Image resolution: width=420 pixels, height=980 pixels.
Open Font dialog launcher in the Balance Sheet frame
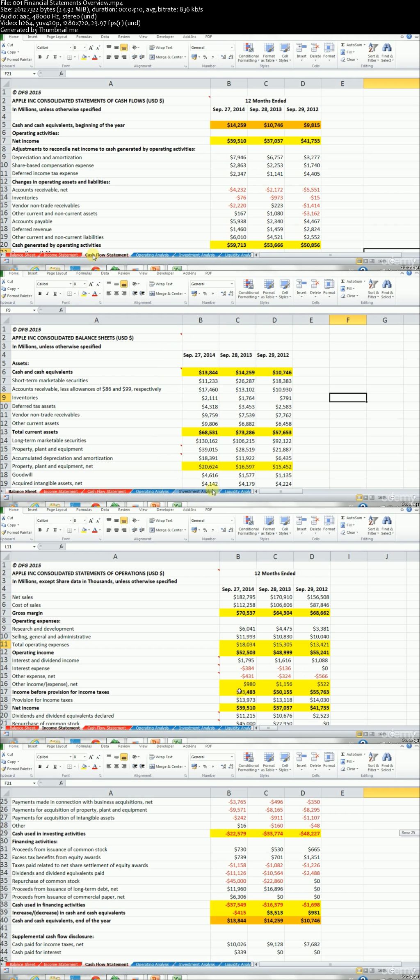click(100, 303)
